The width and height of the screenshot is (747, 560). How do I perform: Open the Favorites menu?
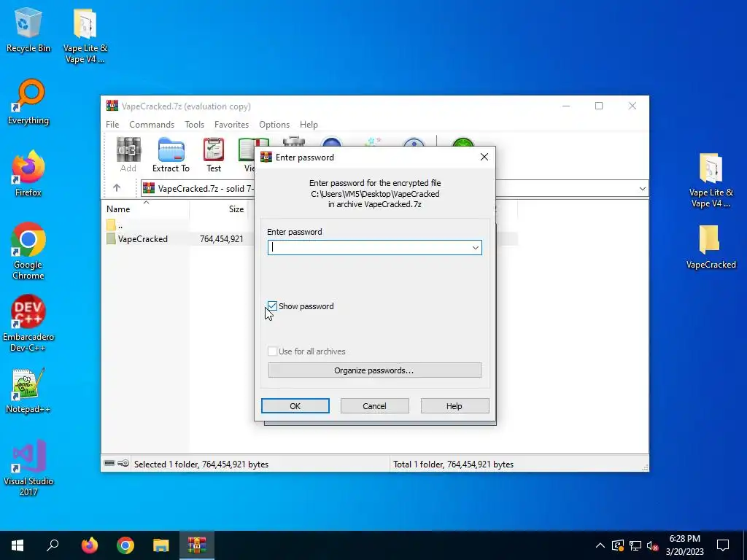pyautogui.click(x=231, y=124)
